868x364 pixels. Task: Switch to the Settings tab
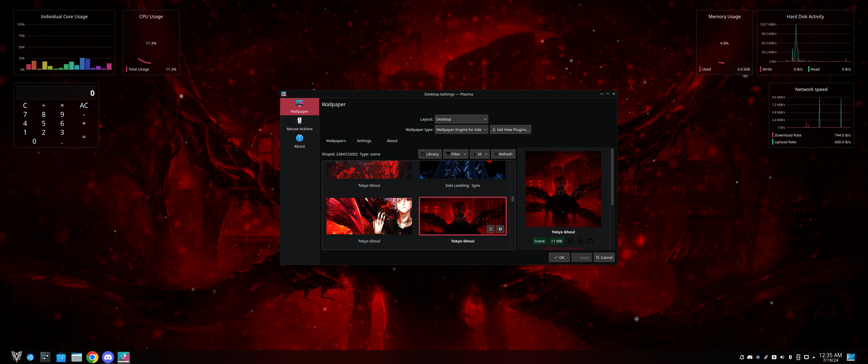point(363,141)
